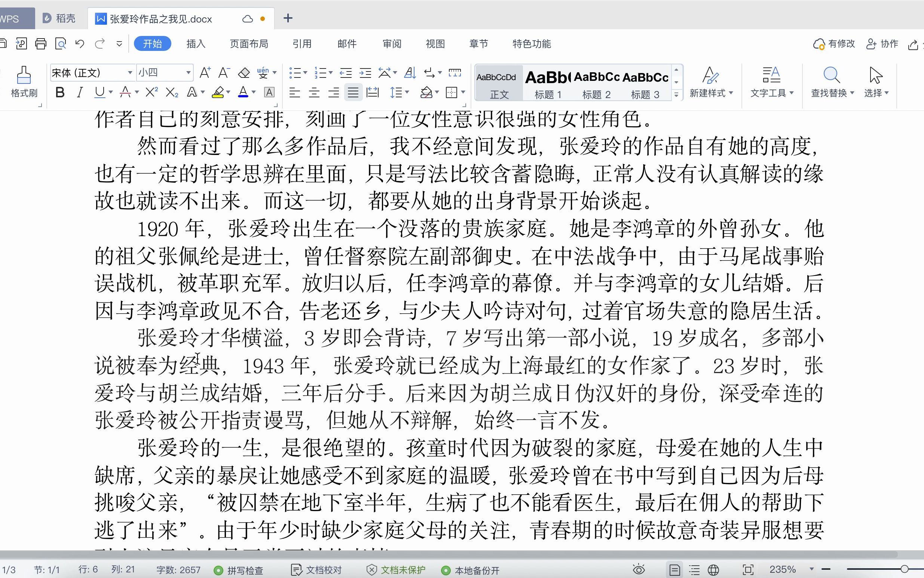Align text right

coord(334,92)
